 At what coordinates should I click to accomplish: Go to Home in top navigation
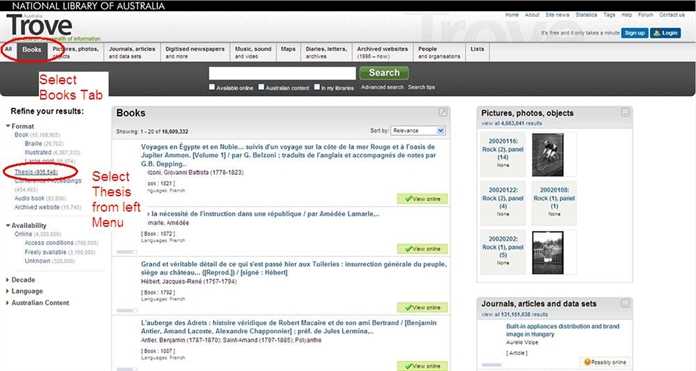512,15
